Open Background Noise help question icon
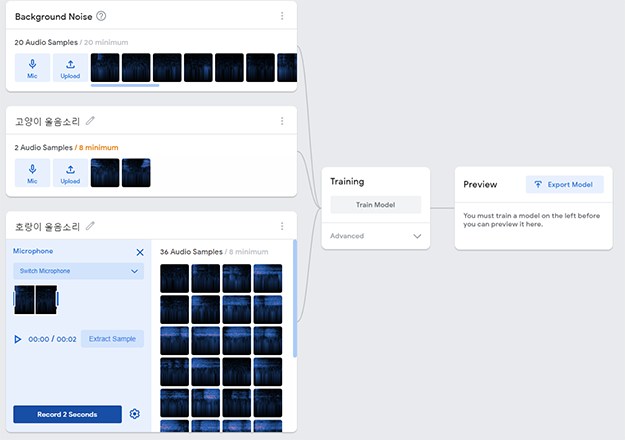The image size is (625, 440). [x=101, y=16]
